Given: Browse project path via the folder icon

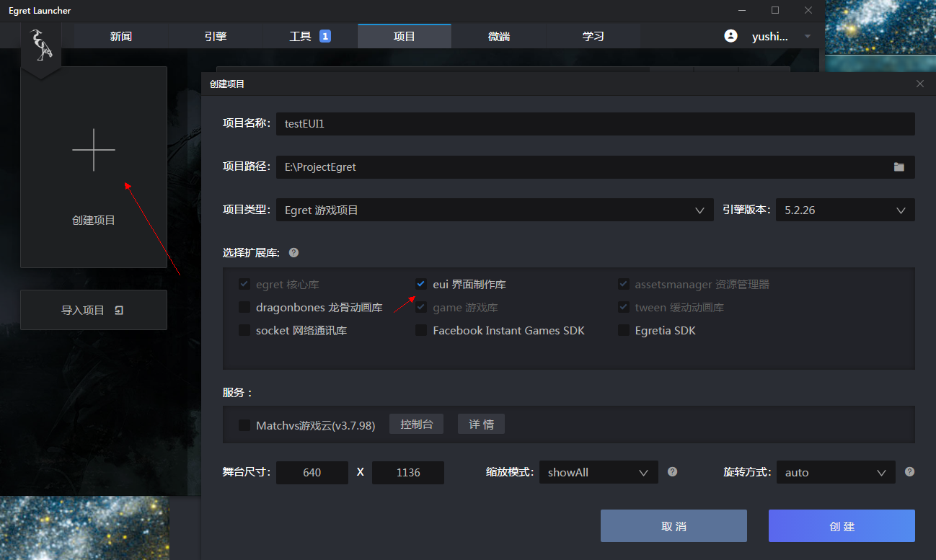Looking at the screenshot, I should pyautogui.click(x=899, y=166).
